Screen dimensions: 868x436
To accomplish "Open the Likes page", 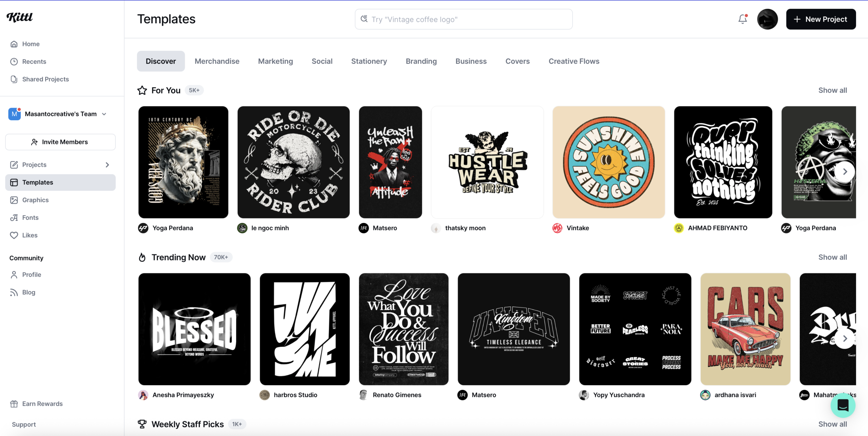I will [29, 235].
